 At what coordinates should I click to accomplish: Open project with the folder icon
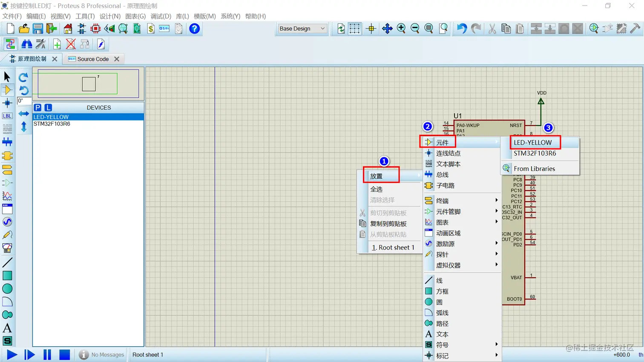[x=24, y=29]
